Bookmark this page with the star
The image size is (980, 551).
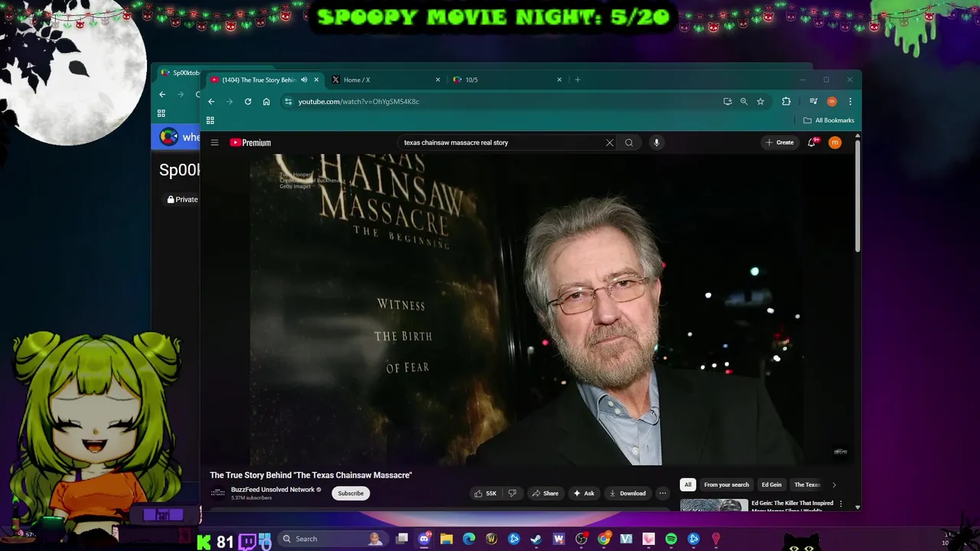coord(760,101)
